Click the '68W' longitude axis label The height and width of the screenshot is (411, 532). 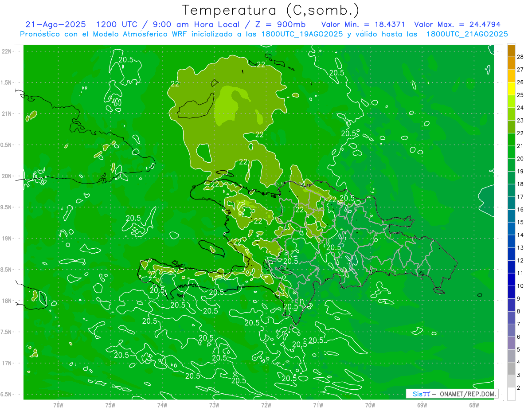tap(474, 405)
